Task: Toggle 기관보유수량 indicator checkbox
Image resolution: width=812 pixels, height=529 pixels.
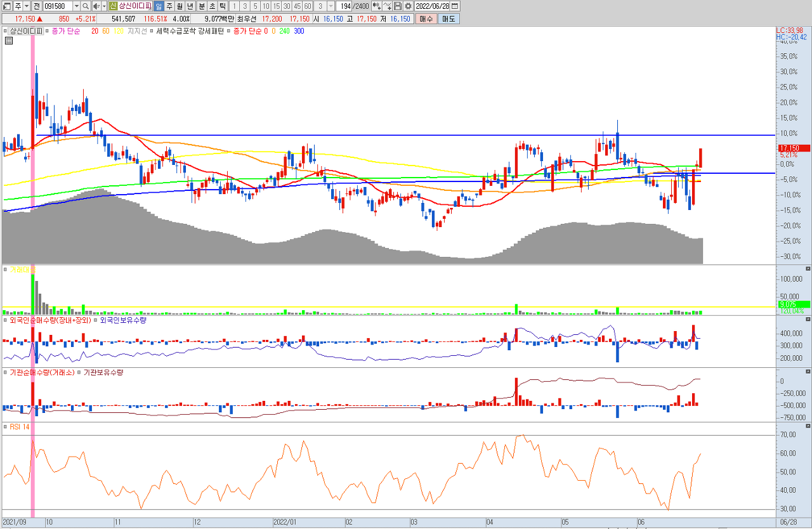Action: tap(80, 372)
